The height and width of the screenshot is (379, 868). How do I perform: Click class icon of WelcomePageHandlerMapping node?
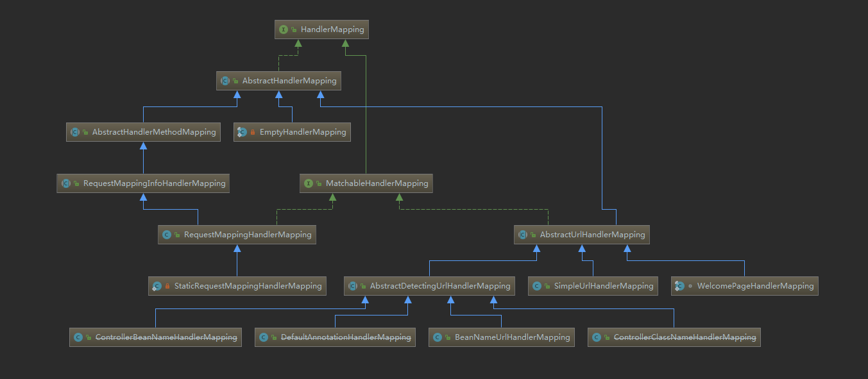coord(679,286)
